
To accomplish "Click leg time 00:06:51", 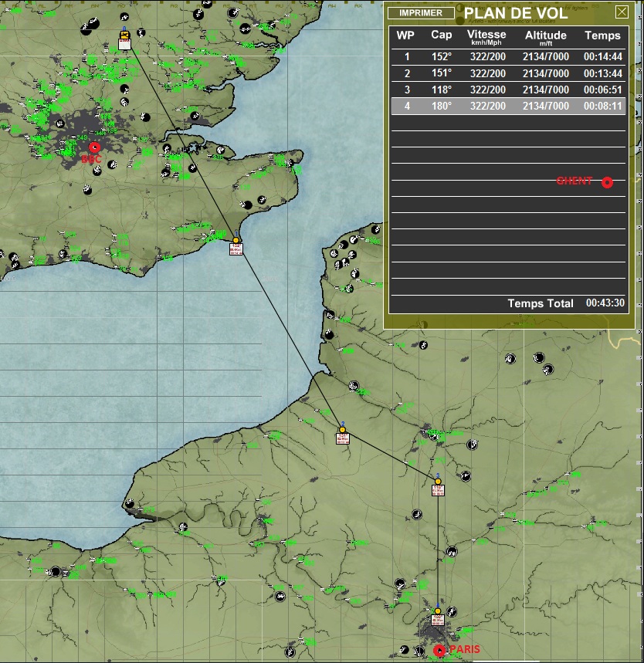I will point(603,90).
